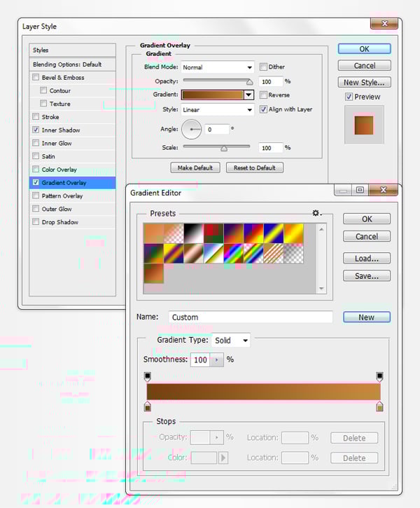Open the Presets gear menu

point(316,213)
